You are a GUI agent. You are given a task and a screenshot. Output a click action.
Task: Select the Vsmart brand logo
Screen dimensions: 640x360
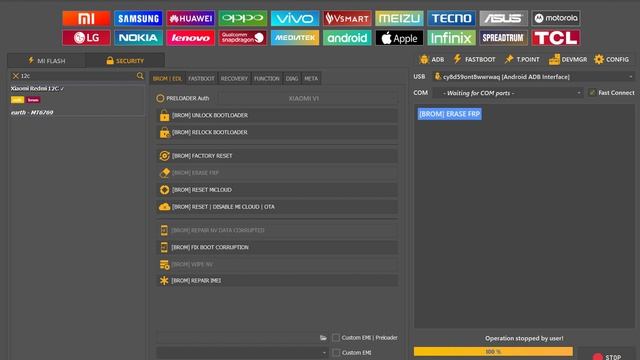pos(347,18)
